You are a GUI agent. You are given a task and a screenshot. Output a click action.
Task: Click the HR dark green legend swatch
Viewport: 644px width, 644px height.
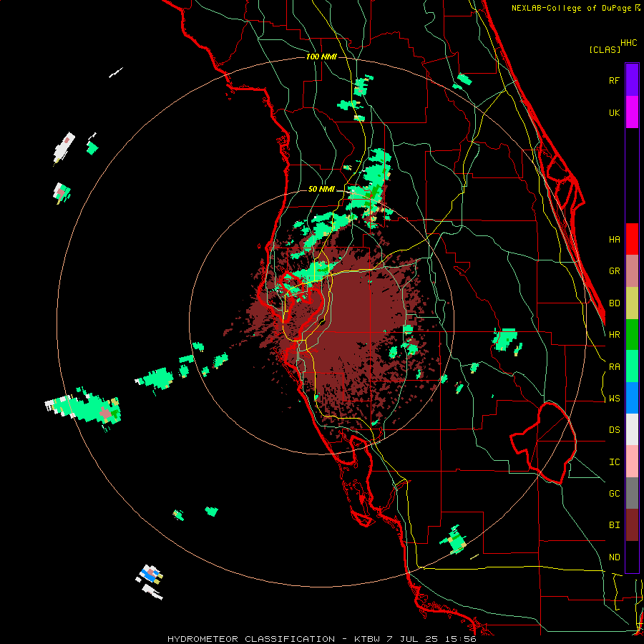632,335
